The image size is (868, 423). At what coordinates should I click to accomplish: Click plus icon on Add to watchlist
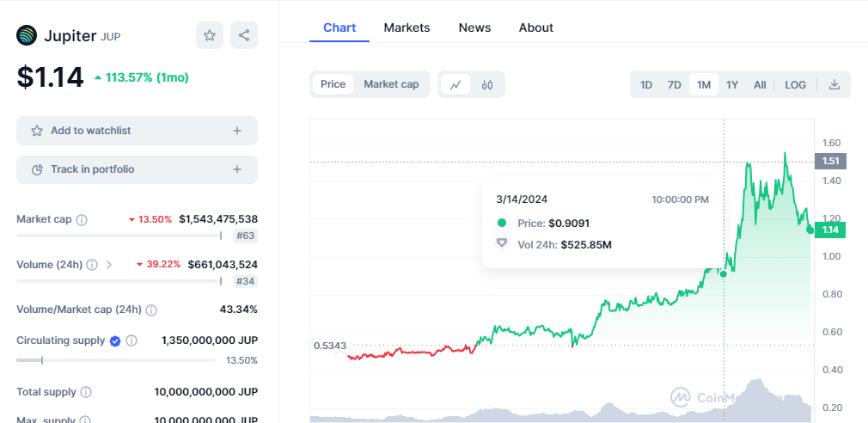pos(237,131)
